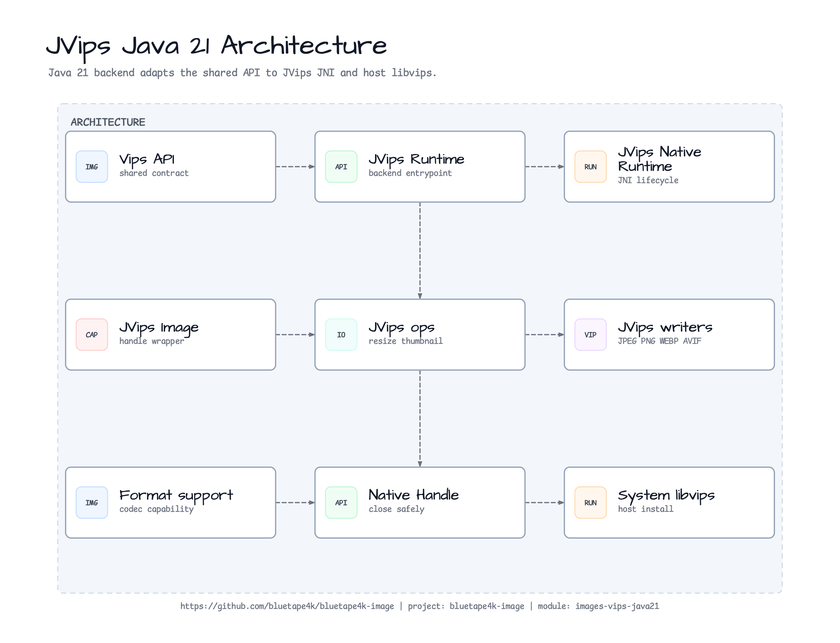Select the JVips Runtime title

416,159
